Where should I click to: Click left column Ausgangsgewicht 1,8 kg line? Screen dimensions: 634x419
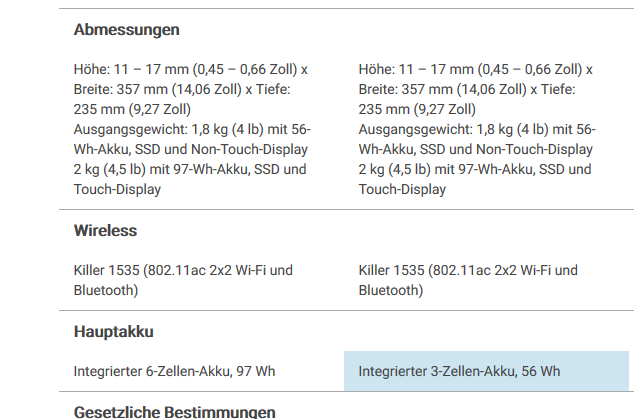click(192, 129)
